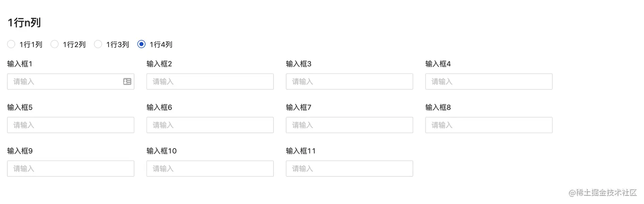This screenshot has height=204, width=644.
Task: Click into the 输入框1 text field
Action: click(x=64, y=82)
